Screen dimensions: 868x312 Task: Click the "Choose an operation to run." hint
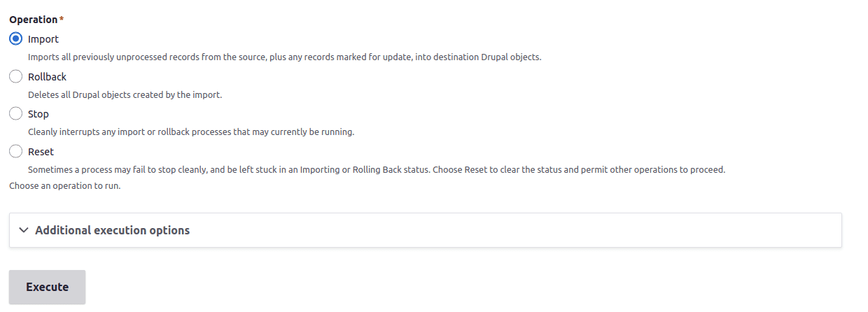[64, 186]
